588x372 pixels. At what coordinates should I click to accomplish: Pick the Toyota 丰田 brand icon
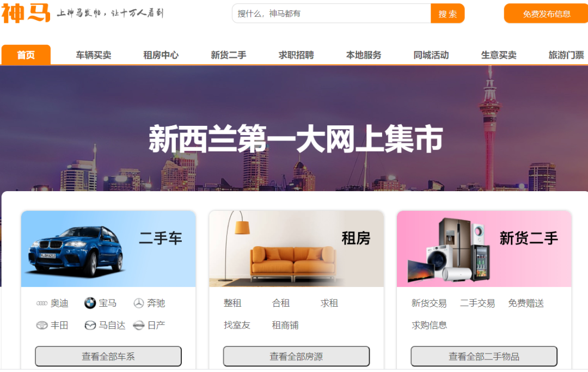[x=41, y=325]
